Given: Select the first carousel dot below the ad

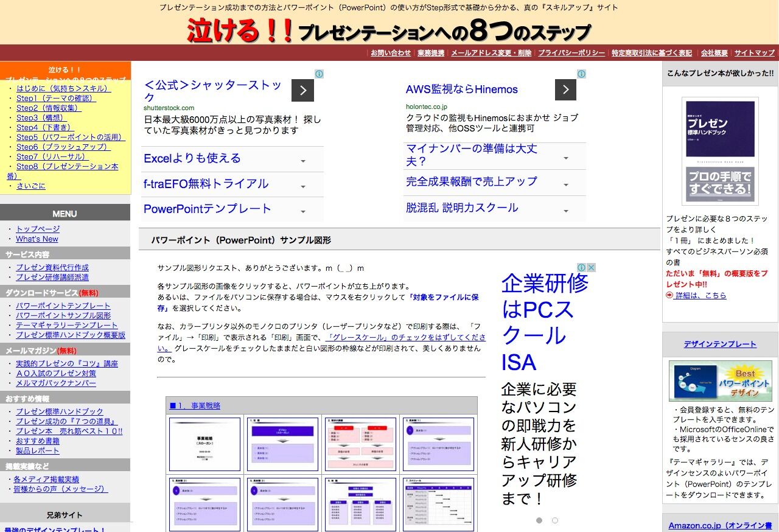Looking at the screenshot, I should pos(539,520).
